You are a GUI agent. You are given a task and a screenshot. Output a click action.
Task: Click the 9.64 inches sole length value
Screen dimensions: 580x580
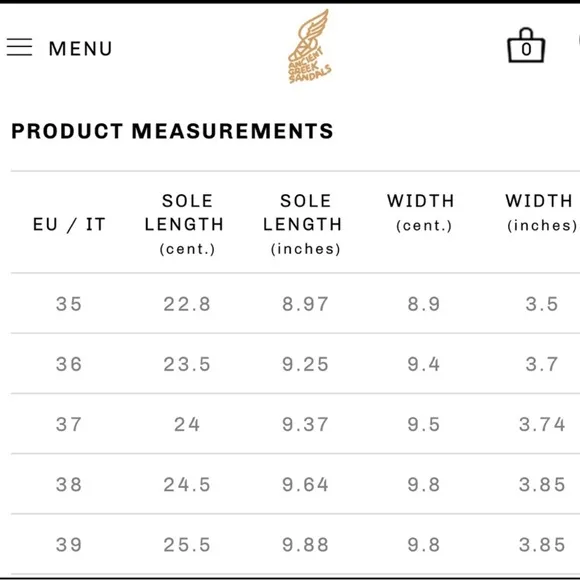point(305,485)
